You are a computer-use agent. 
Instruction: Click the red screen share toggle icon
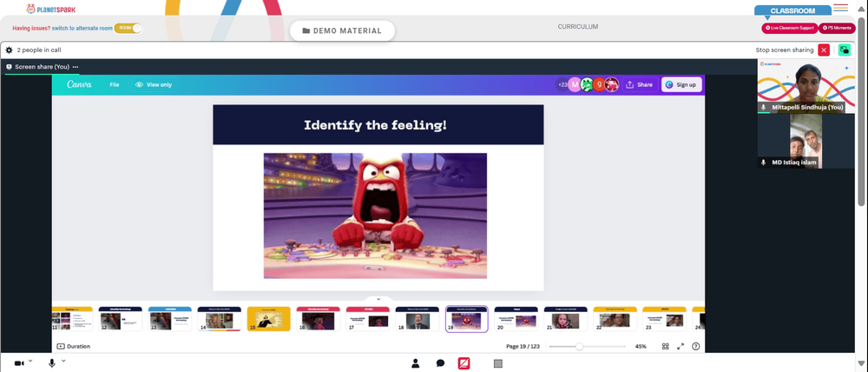(x=464, y=363)
